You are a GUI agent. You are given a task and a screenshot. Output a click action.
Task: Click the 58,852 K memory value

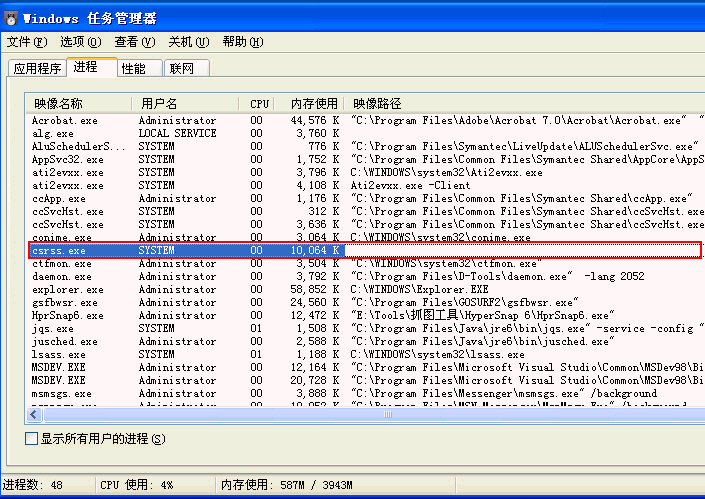coord(315,290)
